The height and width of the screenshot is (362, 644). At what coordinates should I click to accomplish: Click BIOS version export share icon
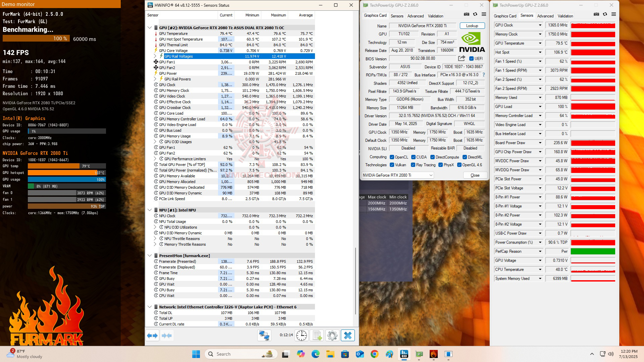coord(462,58)
